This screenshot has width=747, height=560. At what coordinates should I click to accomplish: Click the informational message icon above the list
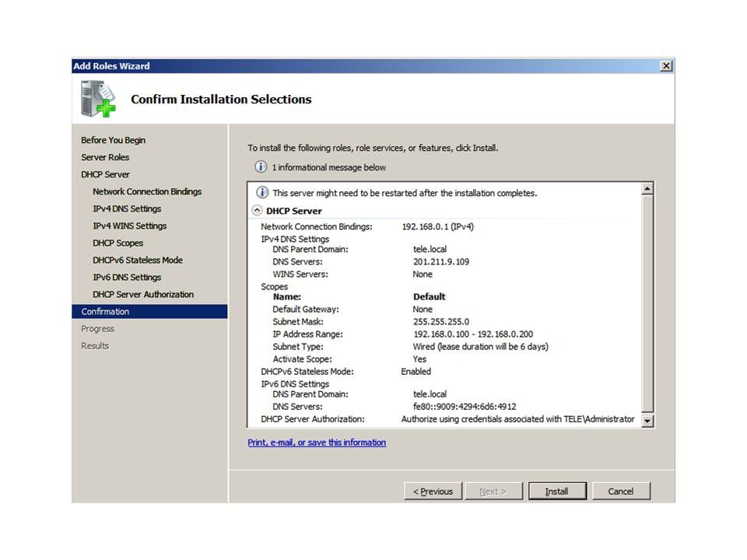261,167
